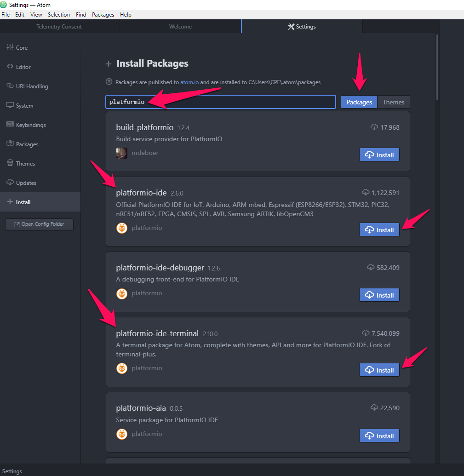Toggle search to Themes
This screenshot has height=476, width=464.
(393, 102)
